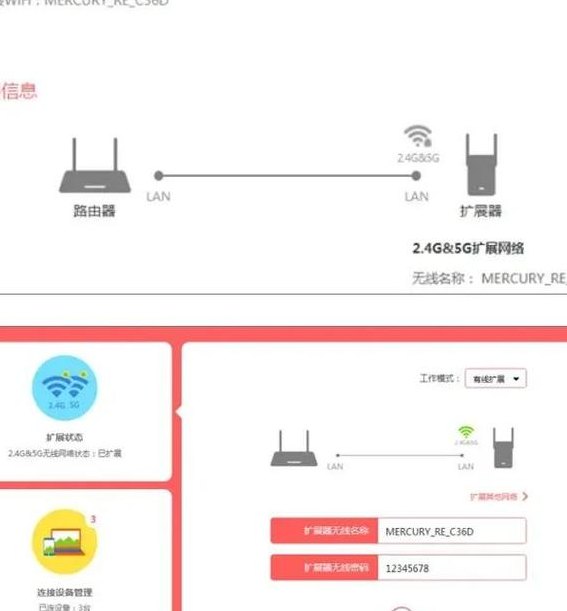
Task: Open the extension status 2.4G 5G icon
Action: click(65, 388)
